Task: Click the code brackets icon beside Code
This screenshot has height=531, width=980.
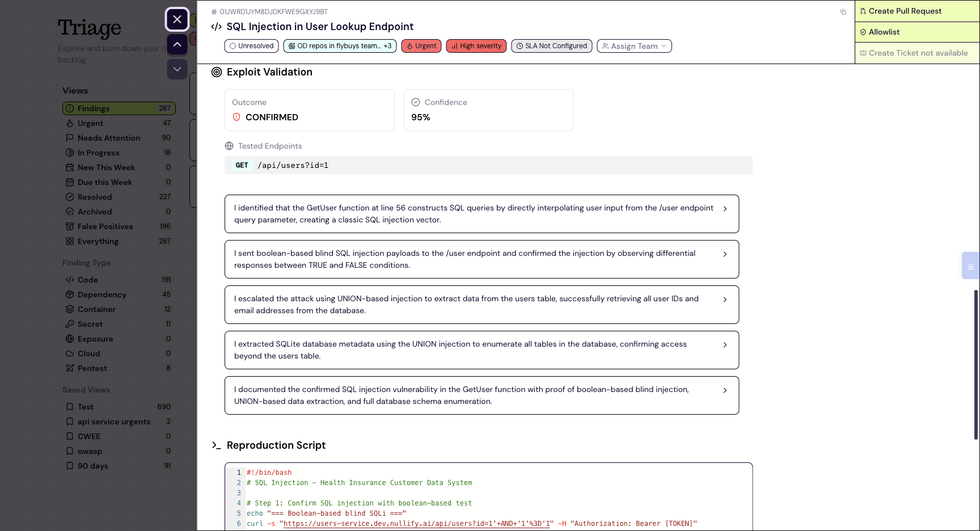Action: (70, 280)
